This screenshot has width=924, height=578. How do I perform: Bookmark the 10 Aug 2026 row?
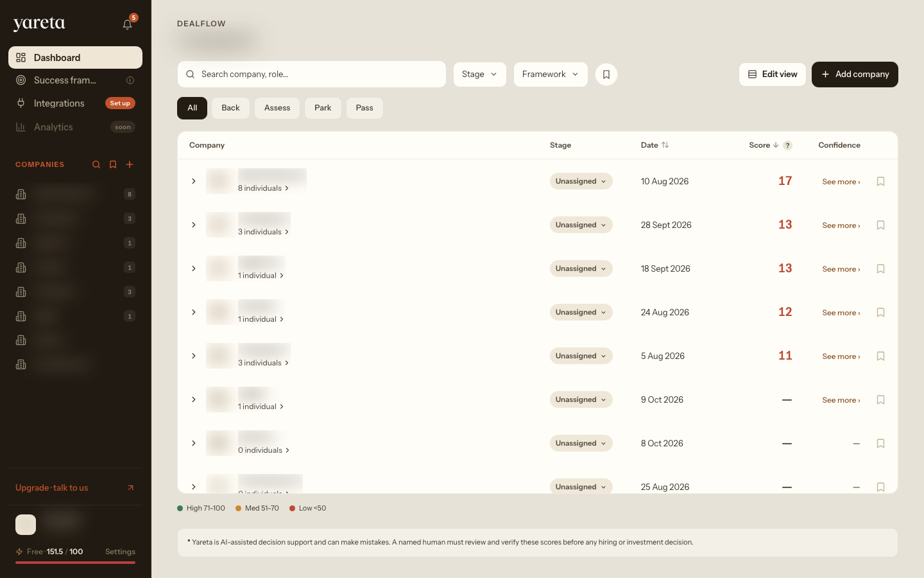(880, 182)
